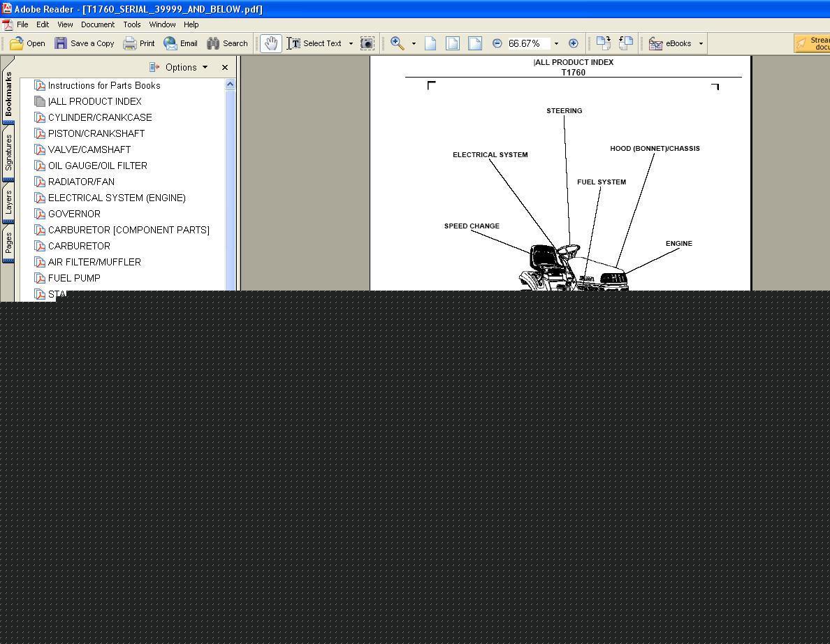
Task: Click Save a Copy floppy disk icon
Action: pyautogui.click(x=61, y=43)
